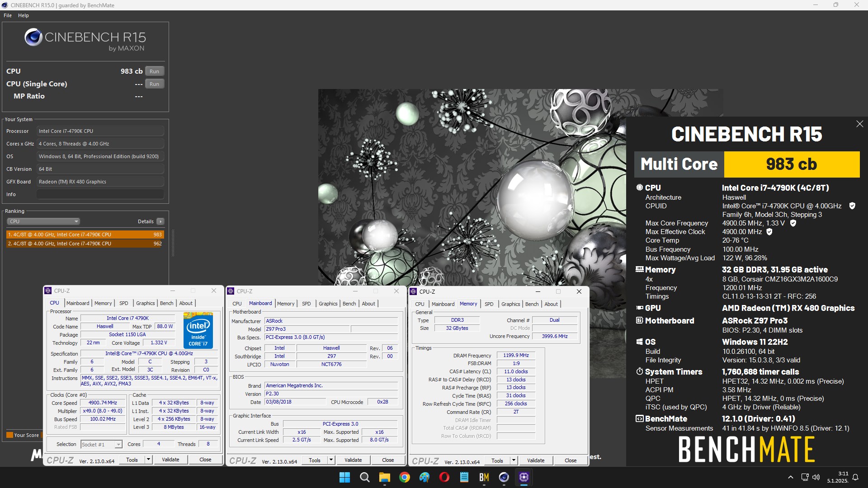Click the Motherboard icon in BenchMate
This screenshot has width=868, height=488.
click(639, 320)
